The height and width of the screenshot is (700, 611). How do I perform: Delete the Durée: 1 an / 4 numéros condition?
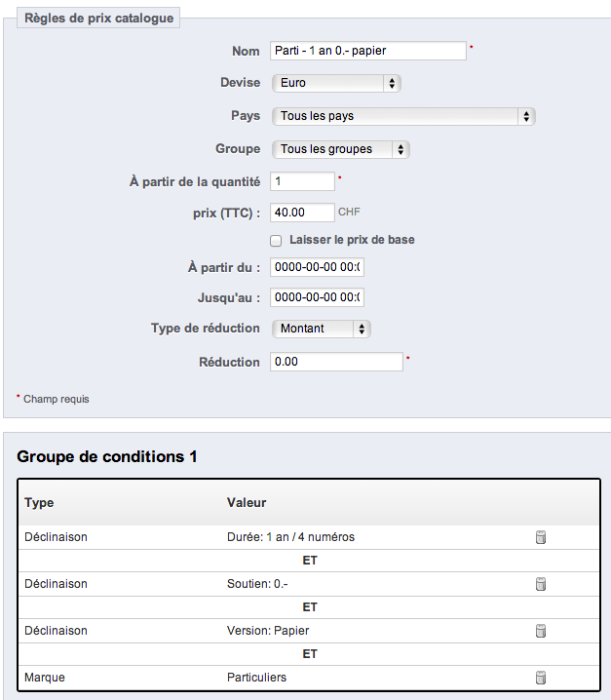(541, 537)
